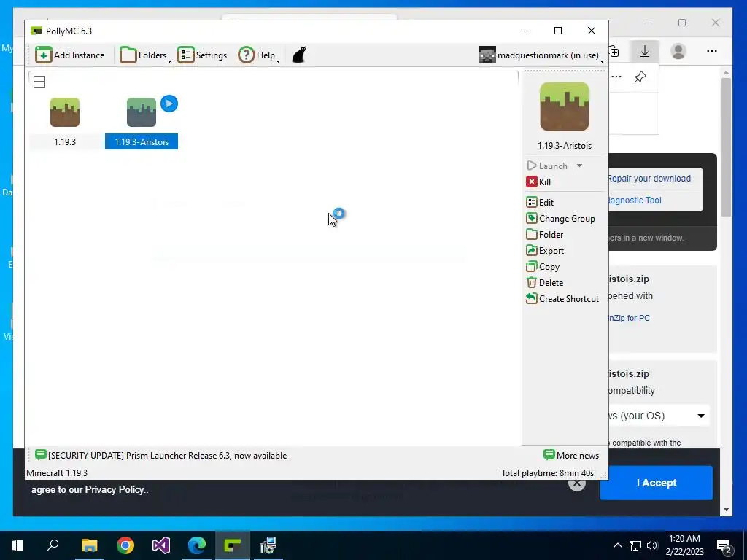Click the large grass block instance icon in sidebar
The height and width of the screenshot is (560, 747).
[x=565, y=106]
